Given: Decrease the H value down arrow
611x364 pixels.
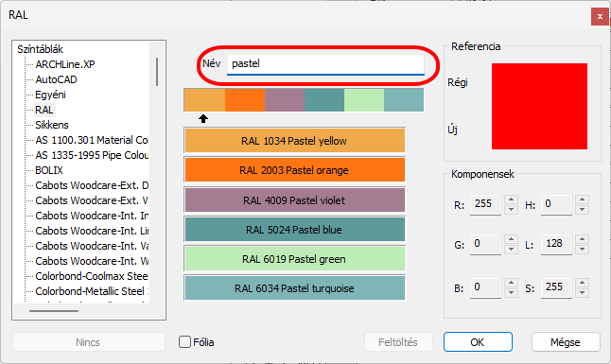Looking at the screenshot, I should coord(582,210).
